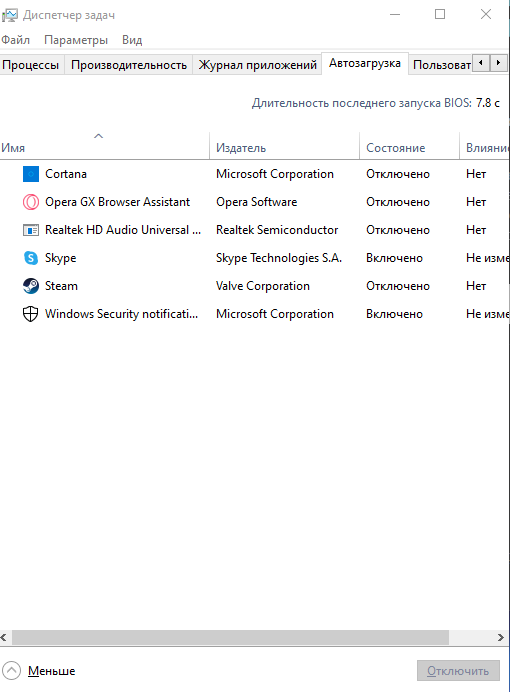Switch to the Производительность tab
The width and height of the screenshot is (510, 692).
129,65
